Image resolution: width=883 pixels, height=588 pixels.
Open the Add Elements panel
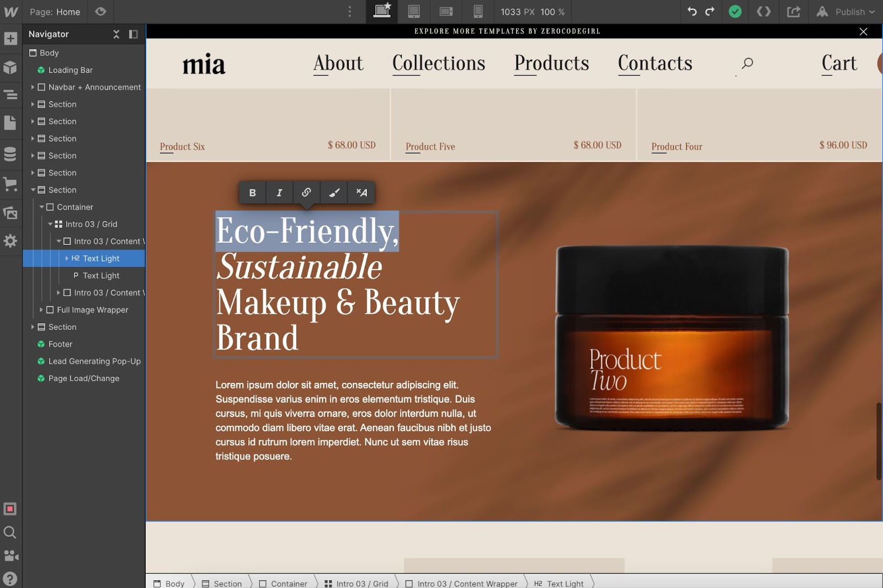10,39
